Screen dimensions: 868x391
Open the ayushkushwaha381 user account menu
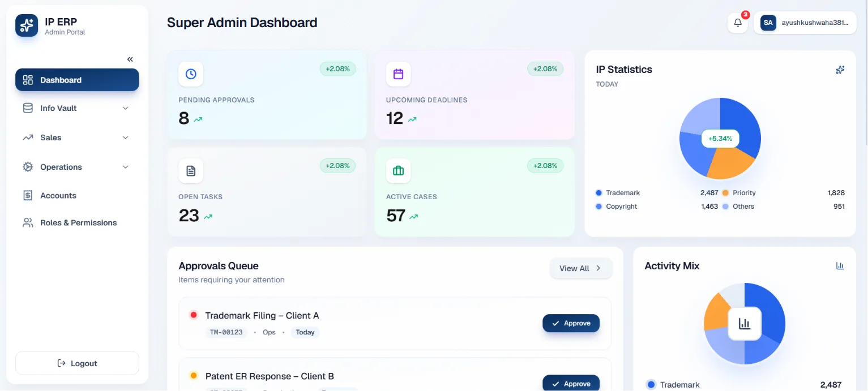tap(805, 23)
